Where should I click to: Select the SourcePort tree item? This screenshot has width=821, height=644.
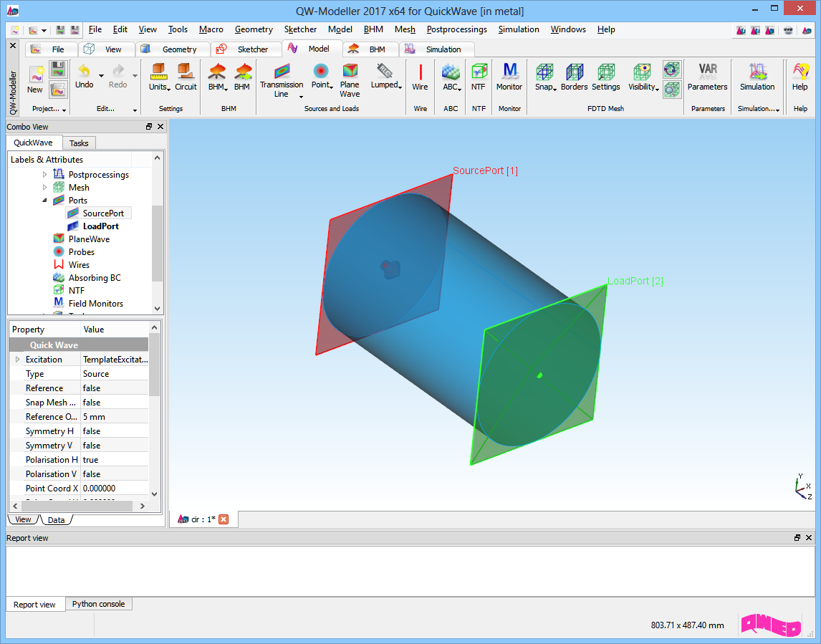coord(103,213)
